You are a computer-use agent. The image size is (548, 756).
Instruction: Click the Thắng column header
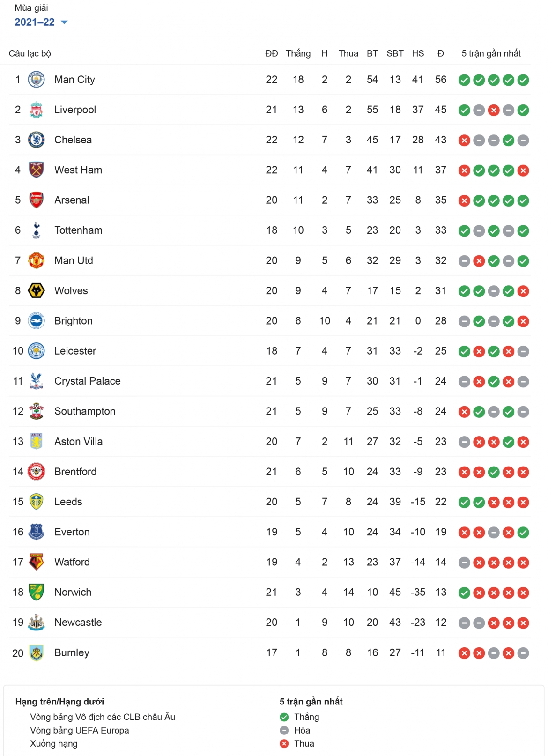click(298, 53)
